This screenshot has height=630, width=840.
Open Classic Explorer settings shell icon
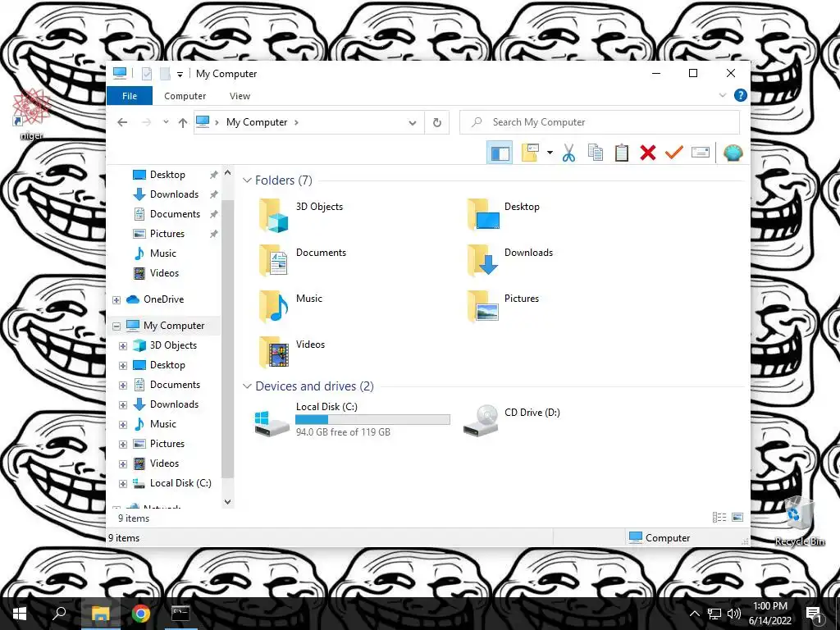733,153
